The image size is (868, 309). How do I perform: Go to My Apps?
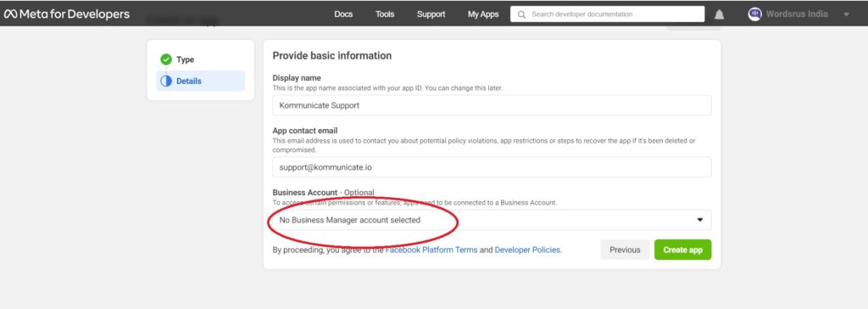(483, 14)
